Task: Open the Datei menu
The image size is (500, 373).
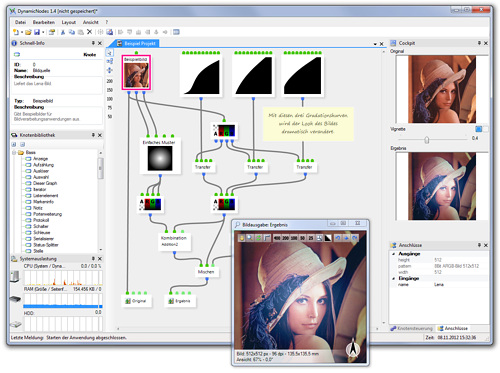Action: (x=20, y=22)
